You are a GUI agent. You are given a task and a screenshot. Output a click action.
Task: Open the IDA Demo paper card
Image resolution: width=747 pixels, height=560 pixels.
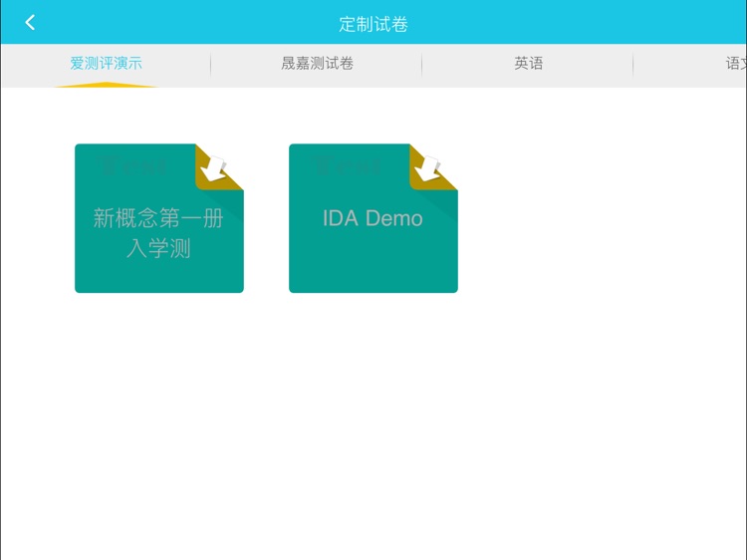point(373,218)
